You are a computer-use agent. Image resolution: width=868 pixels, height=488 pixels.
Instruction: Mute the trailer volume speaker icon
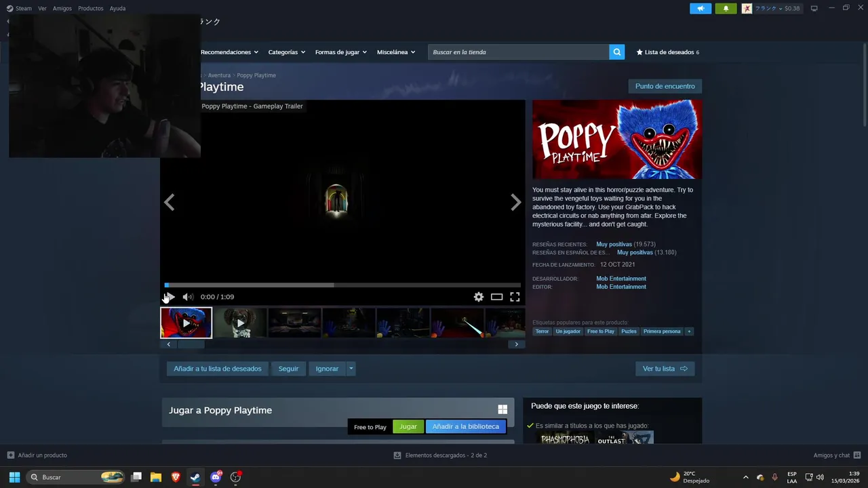click(188, 297)
